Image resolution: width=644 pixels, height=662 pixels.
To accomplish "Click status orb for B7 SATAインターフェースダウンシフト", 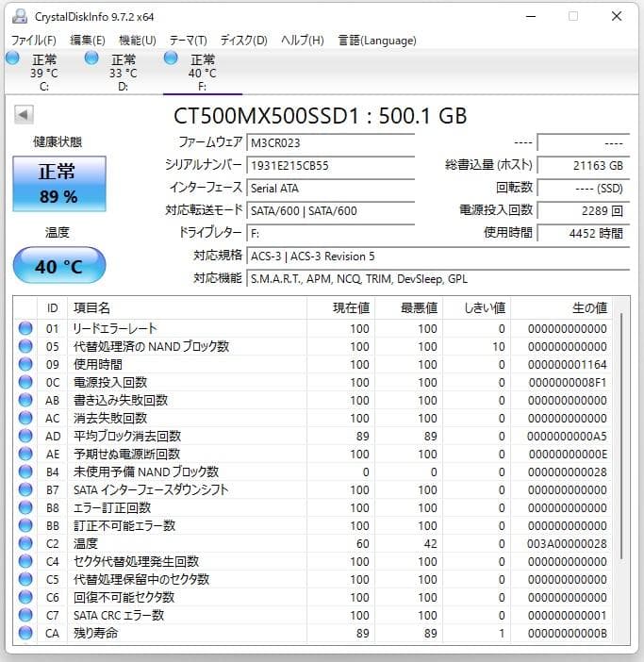I will (25, 489).
